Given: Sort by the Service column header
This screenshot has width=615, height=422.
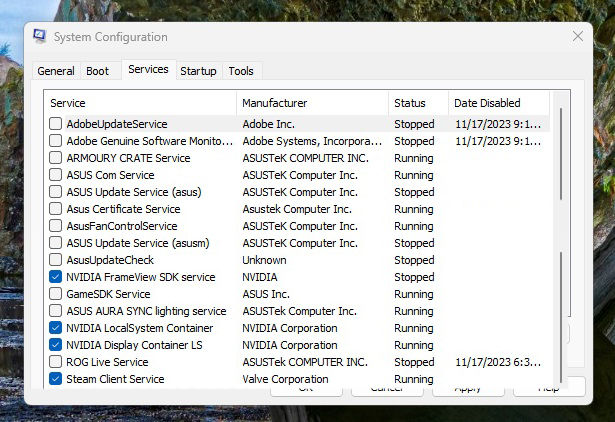Looking at the screenshot, I should click(x=140, y=103).
